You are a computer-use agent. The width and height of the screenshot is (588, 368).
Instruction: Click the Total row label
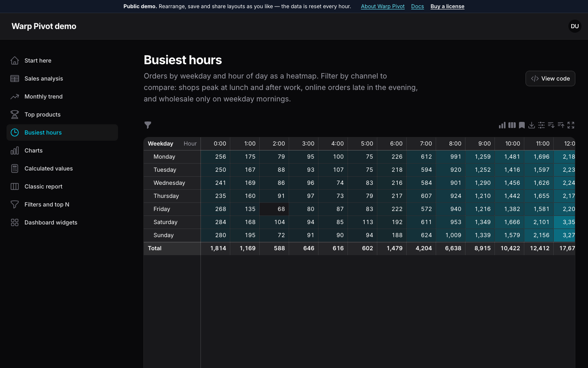point(172,248)
